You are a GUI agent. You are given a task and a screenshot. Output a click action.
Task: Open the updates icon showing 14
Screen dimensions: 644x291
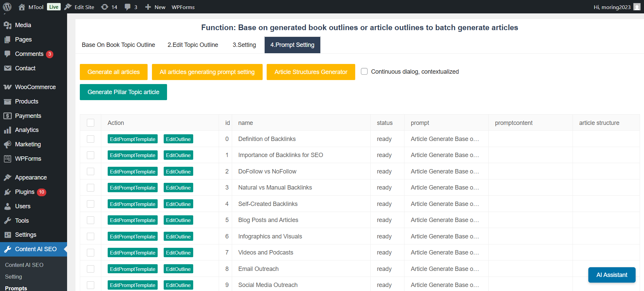[105, 7]
